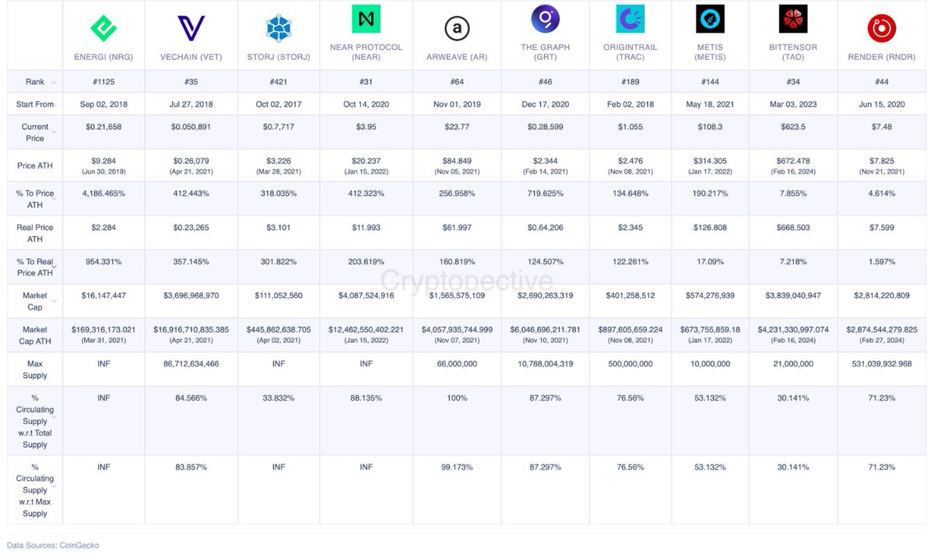Click The Graph purple logo
This screenshot has height=560, width=934.
[545, 19]
